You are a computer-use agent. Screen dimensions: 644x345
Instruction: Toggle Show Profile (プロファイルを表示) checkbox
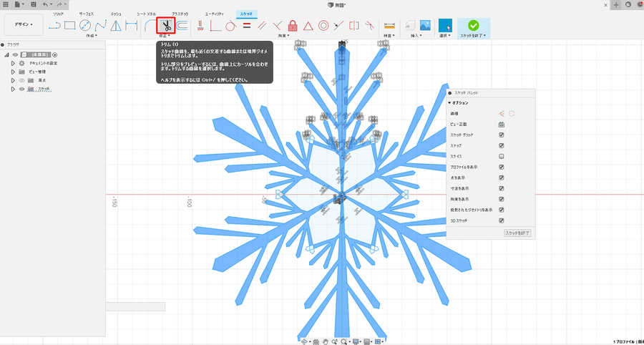point(502,167)
